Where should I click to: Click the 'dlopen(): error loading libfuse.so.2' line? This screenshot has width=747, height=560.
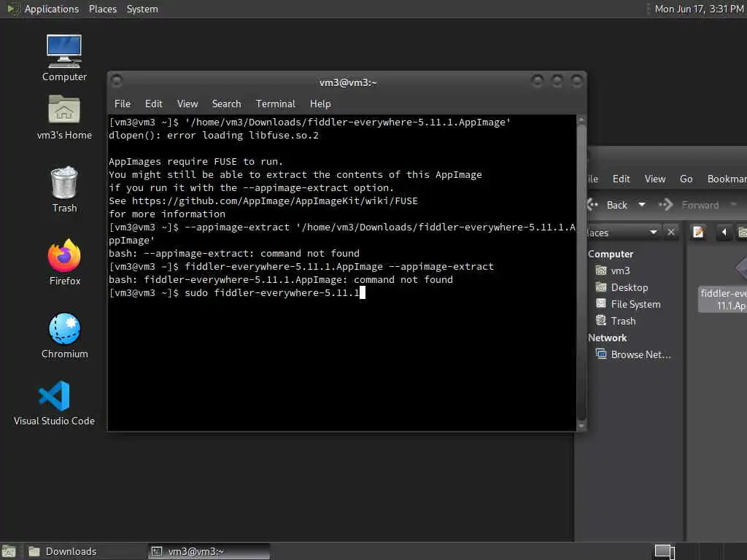click(x=214, y=135)
